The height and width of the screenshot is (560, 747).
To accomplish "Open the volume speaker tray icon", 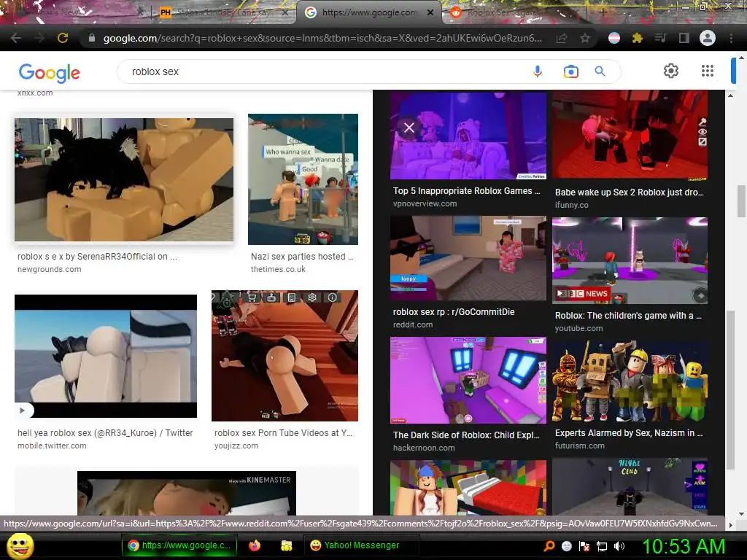I will point(619,546).
